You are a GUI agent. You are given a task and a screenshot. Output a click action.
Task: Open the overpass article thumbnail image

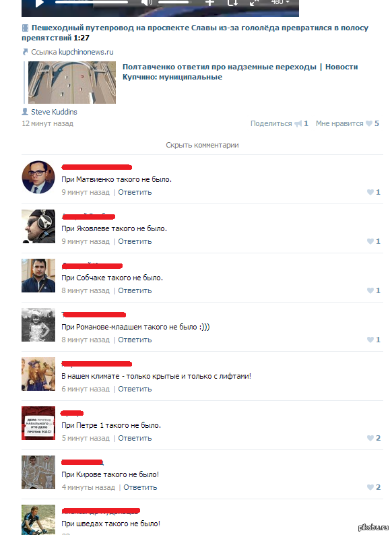72,82
